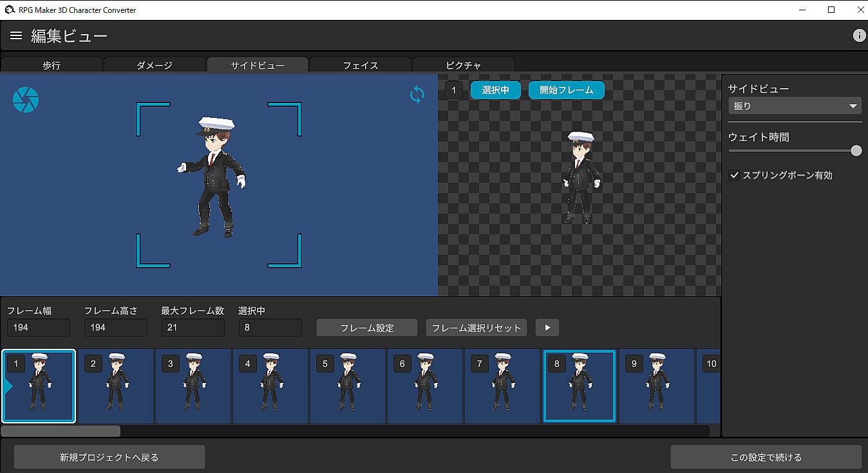Viewport: 868px width, 473px height.
Task: Click the フレーム幅 input field
Action: (x=39, y=328)
